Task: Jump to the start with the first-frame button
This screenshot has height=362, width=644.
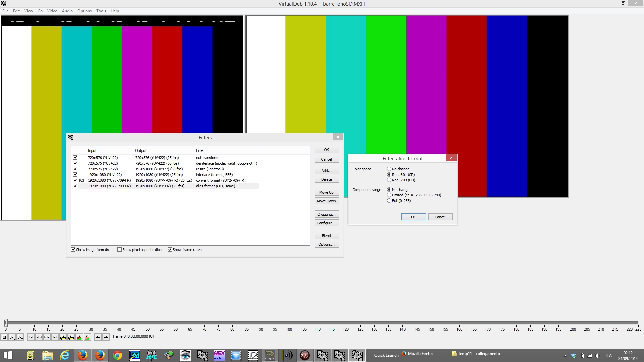Action: [31, 337]
